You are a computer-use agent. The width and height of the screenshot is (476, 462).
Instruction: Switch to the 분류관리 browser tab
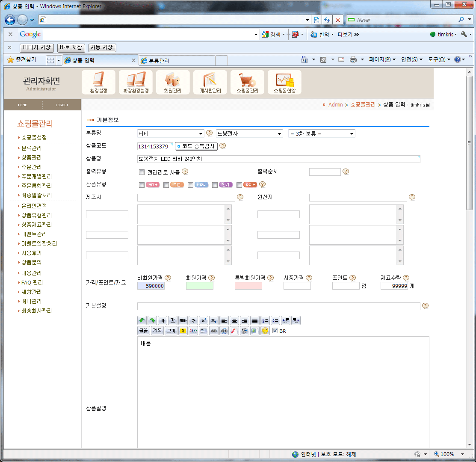[177, 61]
